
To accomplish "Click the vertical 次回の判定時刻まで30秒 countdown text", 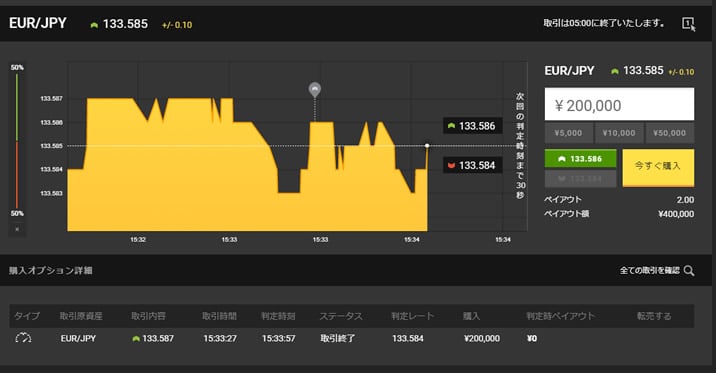I will [x=520, y=146].
